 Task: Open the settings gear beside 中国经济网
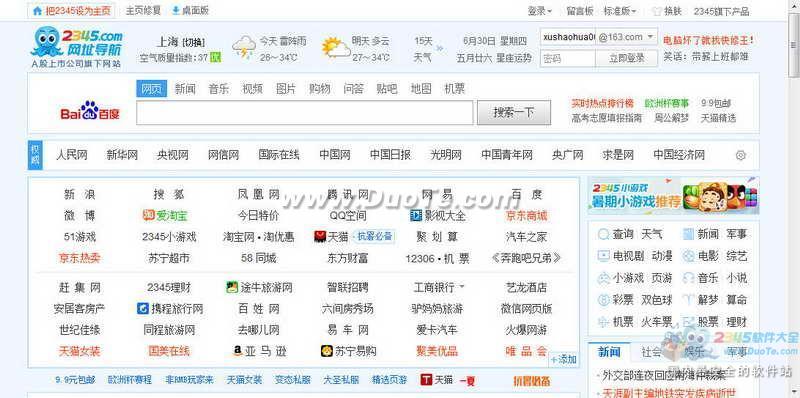[x=740, y=155]
